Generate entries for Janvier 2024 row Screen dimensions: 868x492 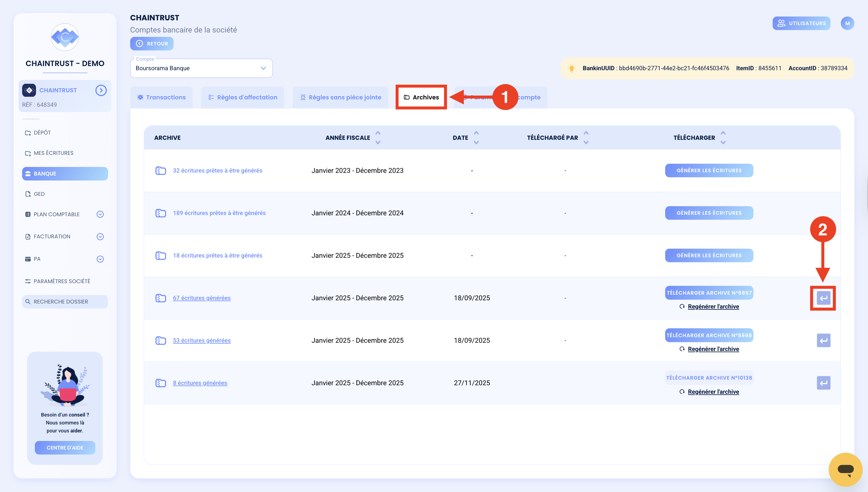tap(709, 213)
